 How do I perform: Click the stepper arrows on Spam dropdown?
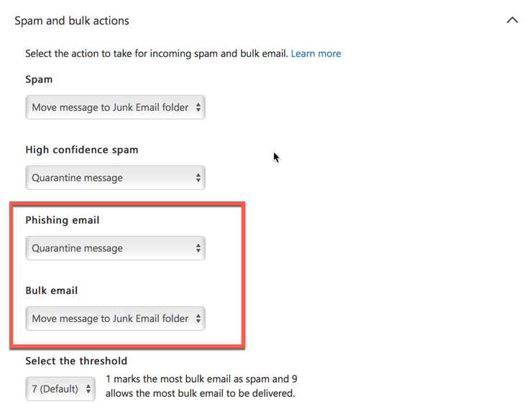[x=198, y=107]
